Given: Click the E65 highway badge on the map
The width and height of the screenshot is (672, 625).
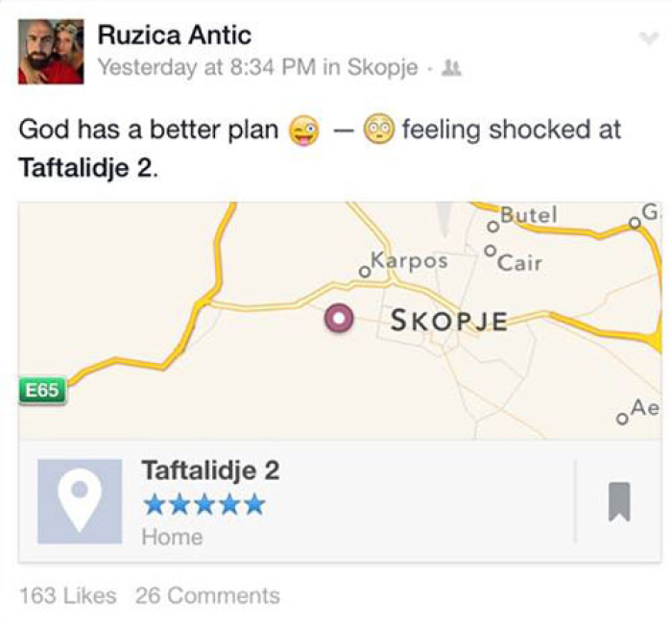Looking at the screenshot, I should (x=41, y=390).
